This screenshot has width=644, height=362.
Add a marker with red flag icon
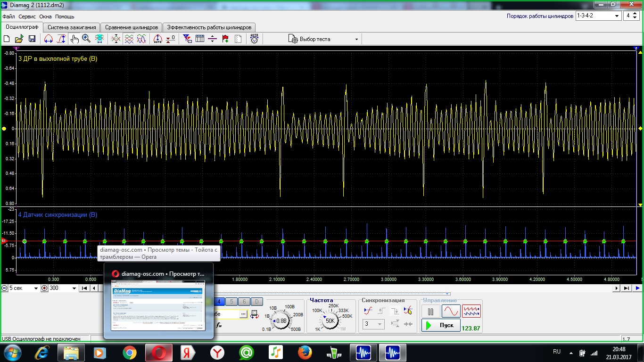tap(225, 39)
